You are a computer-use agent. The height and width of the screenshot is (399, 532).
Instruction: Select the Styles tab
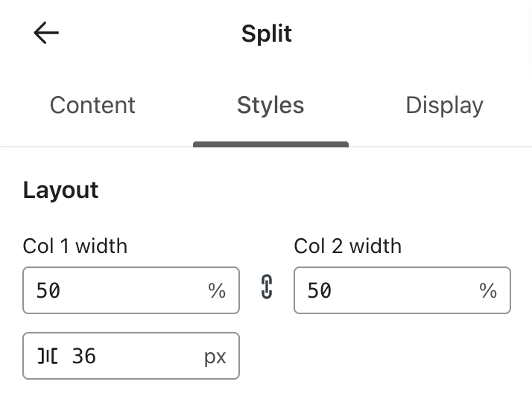[x=270, y=105]
